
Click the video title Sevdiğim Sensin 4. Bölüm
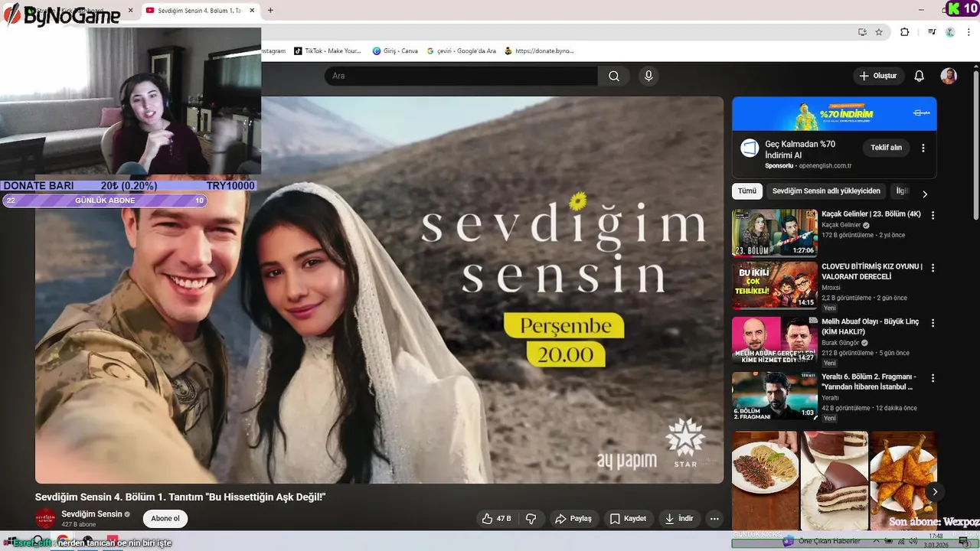click(180, 497)
